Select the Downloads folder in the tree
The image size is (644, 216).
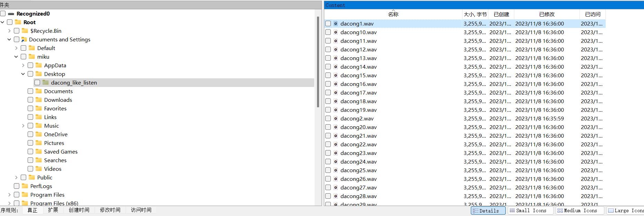click(58, 100)
